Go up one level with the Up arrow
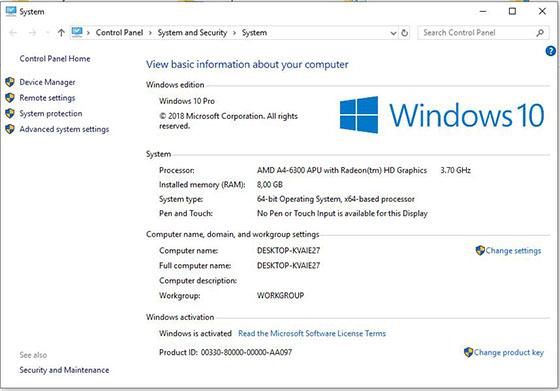 coord(61,33)
